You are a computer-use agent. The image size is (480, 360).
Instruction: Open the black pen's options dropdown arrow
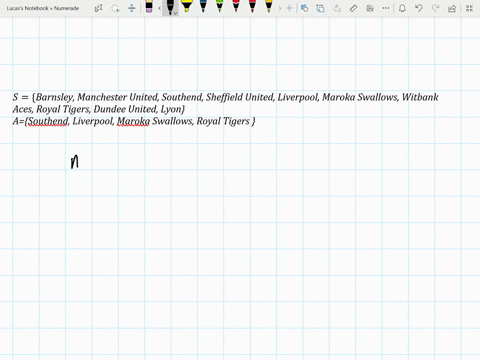(x=175, y=13)
